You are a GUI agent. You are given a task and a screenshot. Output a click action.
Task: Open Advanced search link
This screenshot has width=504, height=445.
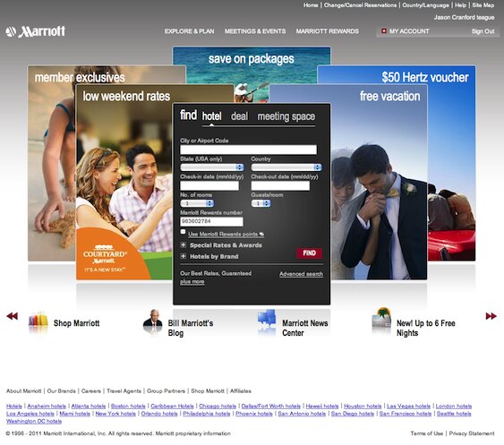pyautogui.click(x=301, y=274)
